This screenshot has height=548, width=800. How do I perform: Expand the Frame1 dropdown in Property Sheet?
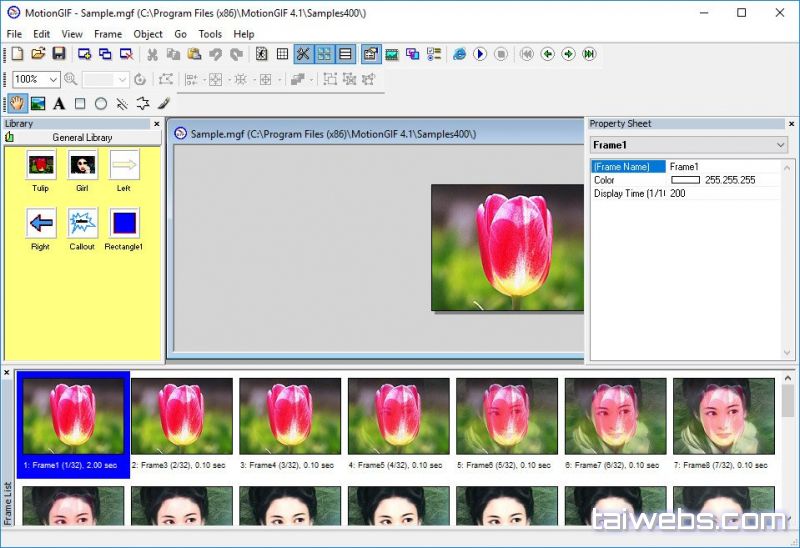(x=780, y=145)
